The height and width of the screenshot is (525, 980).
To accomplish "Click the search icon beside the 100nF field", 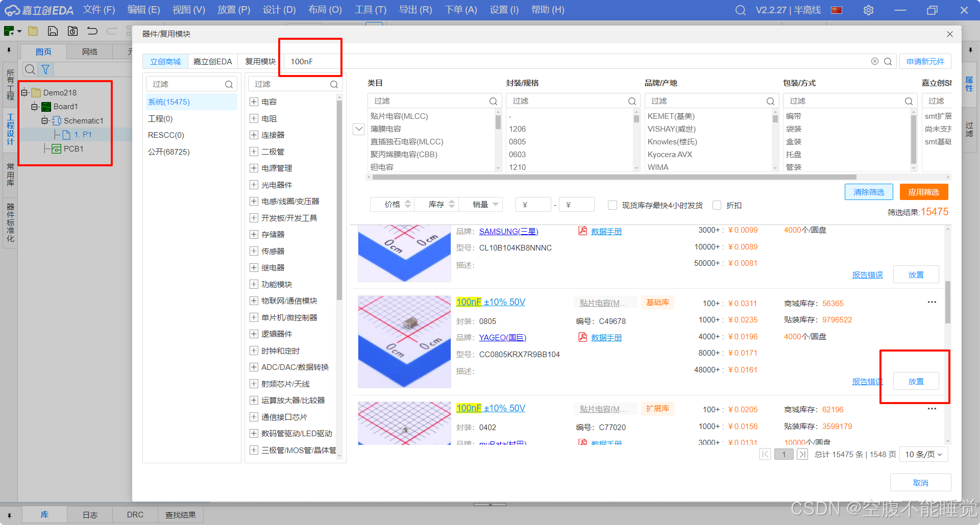I will tap(888, 61).
